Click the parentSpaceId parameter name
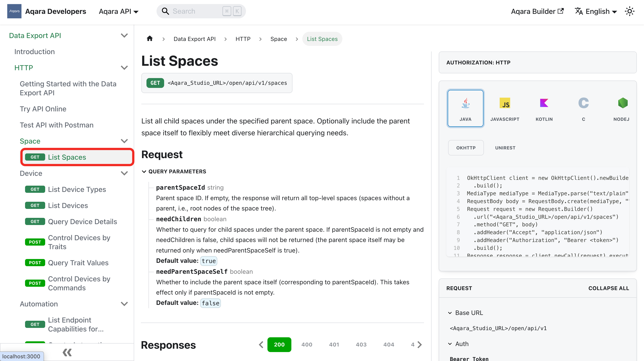 [x=180, y=187]
